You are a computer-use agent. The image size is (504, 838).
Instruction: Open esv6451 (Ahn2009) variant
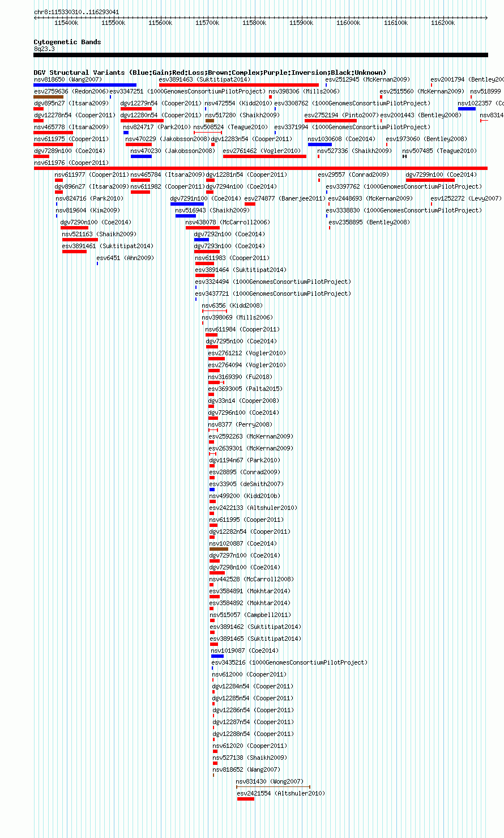pyautogui.click(x=125, y=258)
